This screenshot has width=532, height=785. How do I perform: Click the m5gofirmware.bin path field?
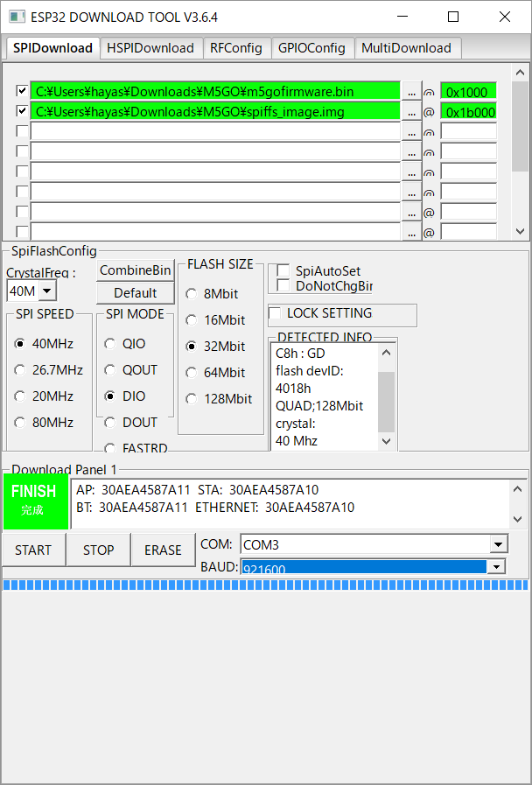(x=215, y=92)
